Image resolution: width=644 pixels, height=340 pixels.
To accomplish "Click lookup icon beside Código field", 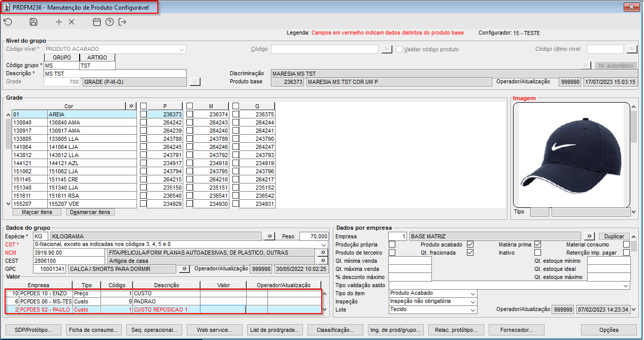I will point(387,49).
